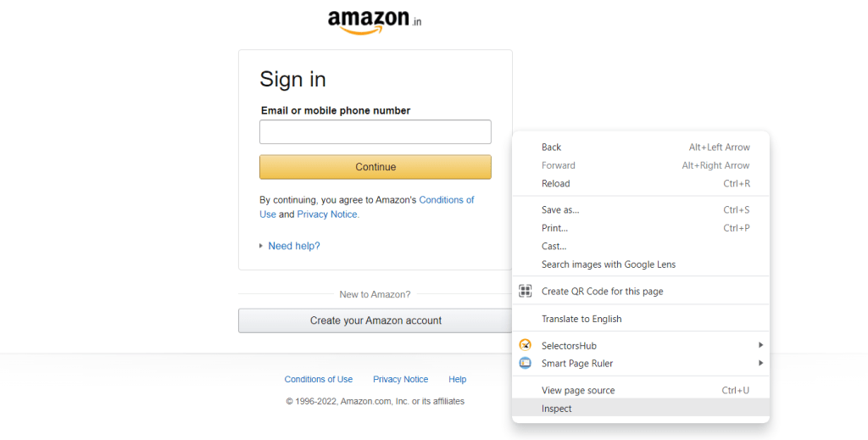Click the footer Help link

(458, 380)
